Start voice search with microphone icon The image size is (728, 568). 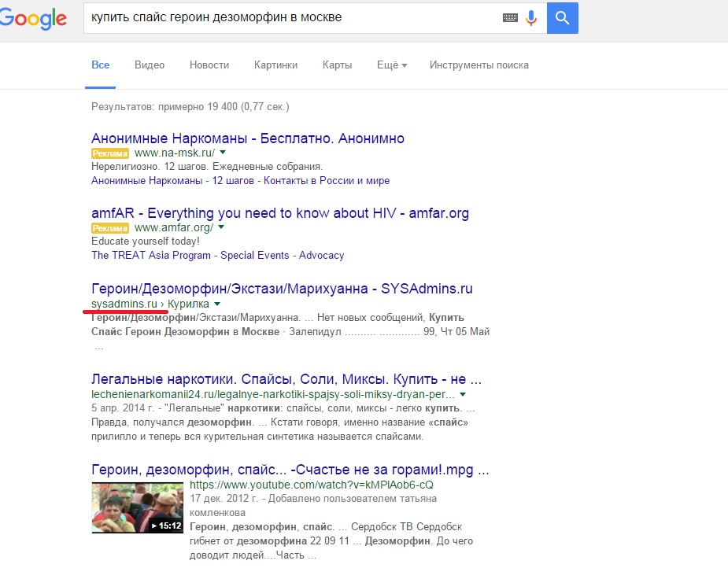click(x=531, y=17)
